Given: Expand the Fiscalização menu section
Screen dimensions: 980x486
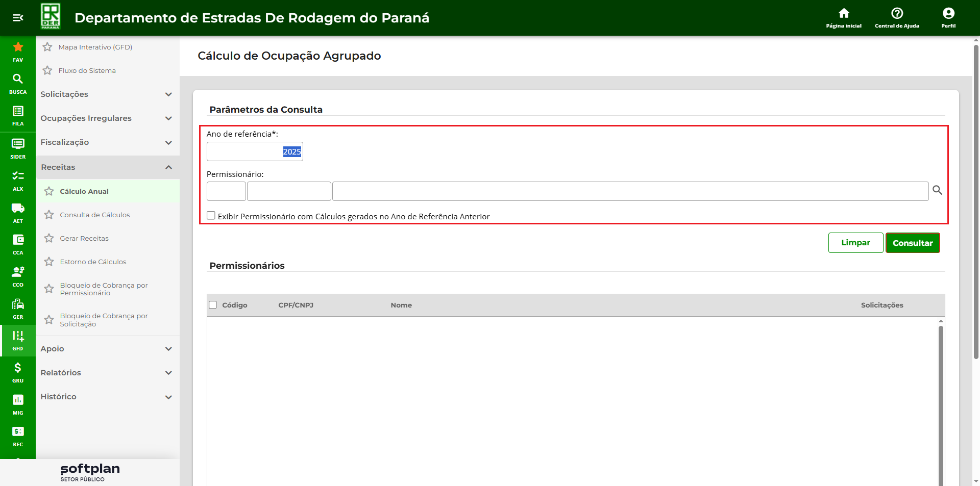Looking at the screenshot, I should click(x=106, y=142).
